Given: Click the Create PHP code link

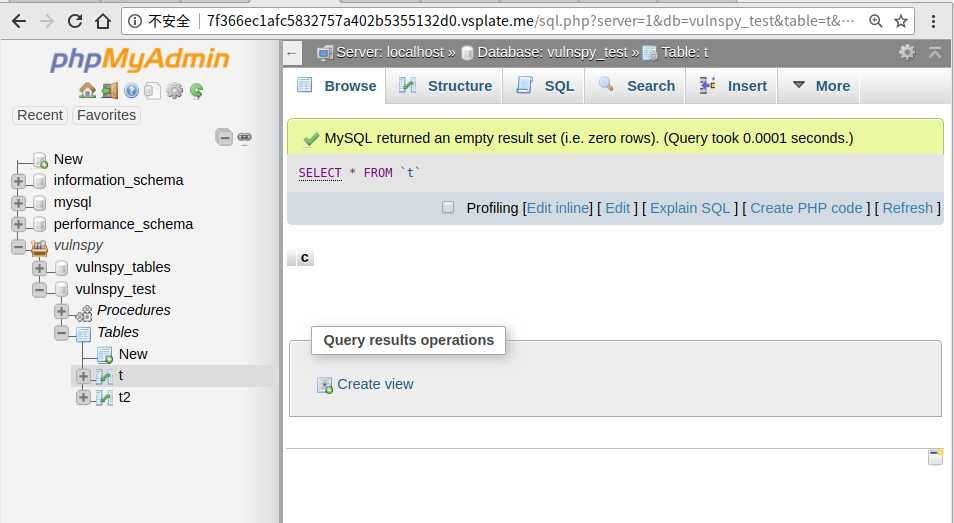Looking at the screenshot, I should 806,208.
